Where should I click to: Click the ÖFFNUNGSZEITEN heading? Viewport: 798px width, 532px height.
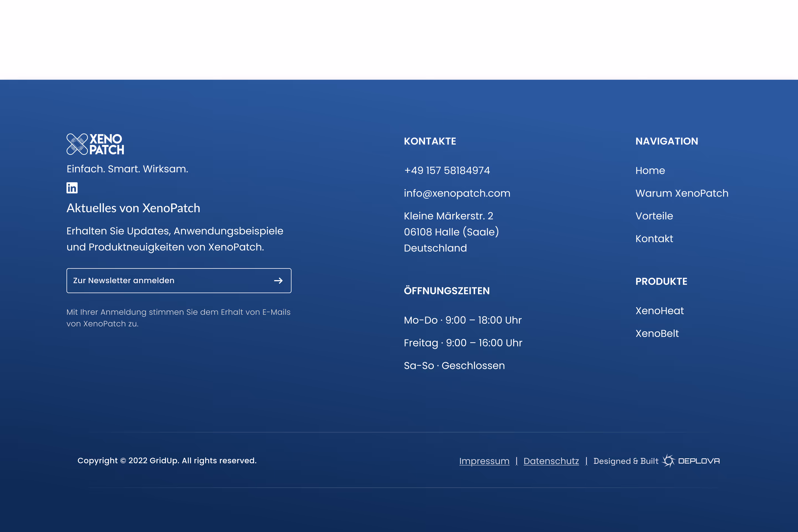pyautogui.click(x=446, y=290)
